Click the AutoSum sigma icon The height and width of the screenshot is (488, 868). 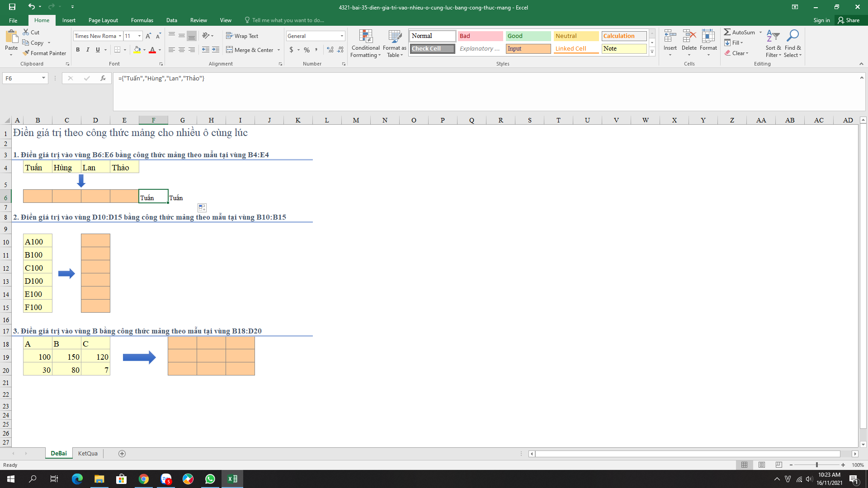click(x=727, y=32)
